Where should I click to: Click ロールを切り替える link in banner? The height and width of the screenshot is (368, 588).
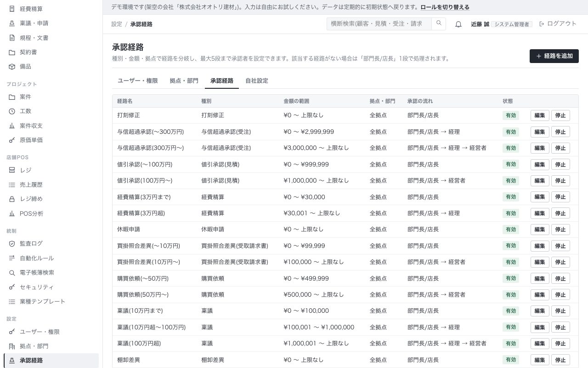point(445,7)
